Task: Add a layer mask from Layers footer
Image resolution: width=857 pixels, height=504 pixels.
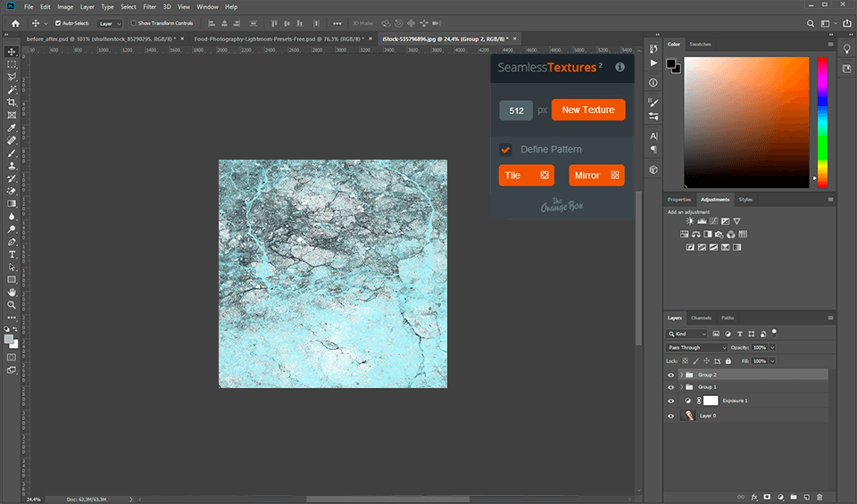Action: point(767,497)
